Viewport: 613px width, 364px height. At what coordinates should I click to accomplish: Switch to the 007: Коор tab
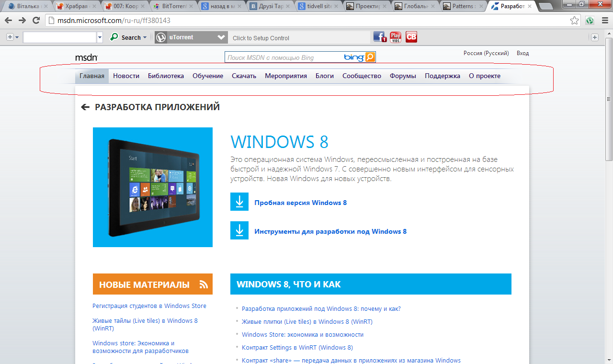click(x=124, y=7)
